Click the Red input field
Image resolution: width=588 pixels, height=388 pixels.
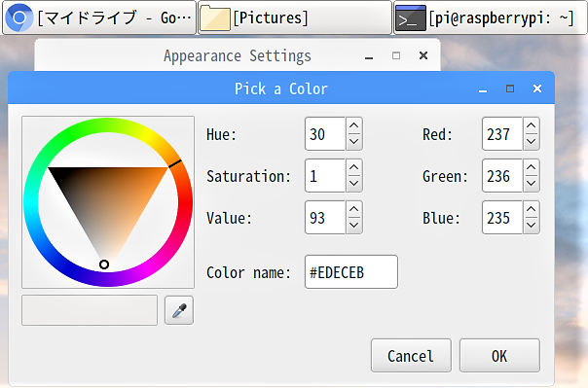[502, 134]
